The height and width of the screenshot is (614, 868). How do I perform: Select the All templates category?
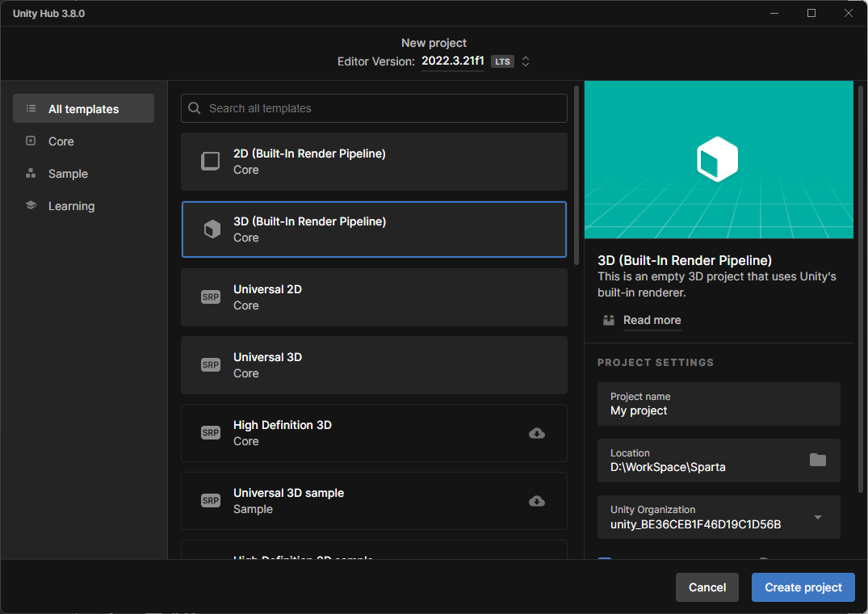point(84,108)
